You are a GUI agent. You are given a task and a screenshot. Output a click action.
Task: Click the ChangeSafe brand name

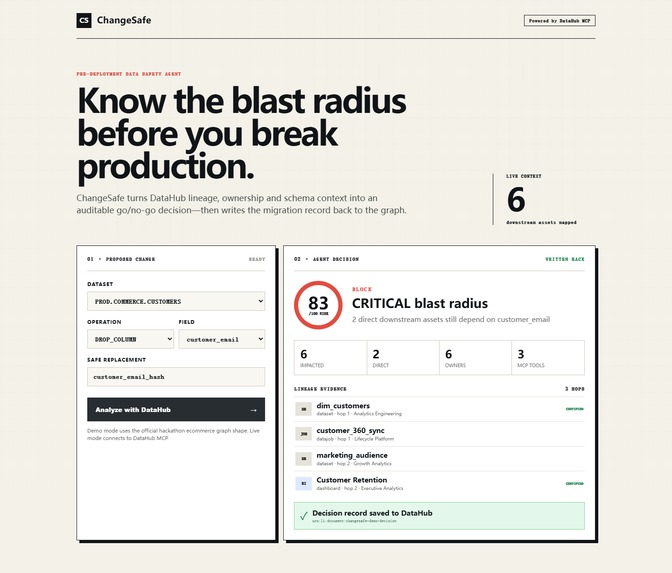coord(124,20)
